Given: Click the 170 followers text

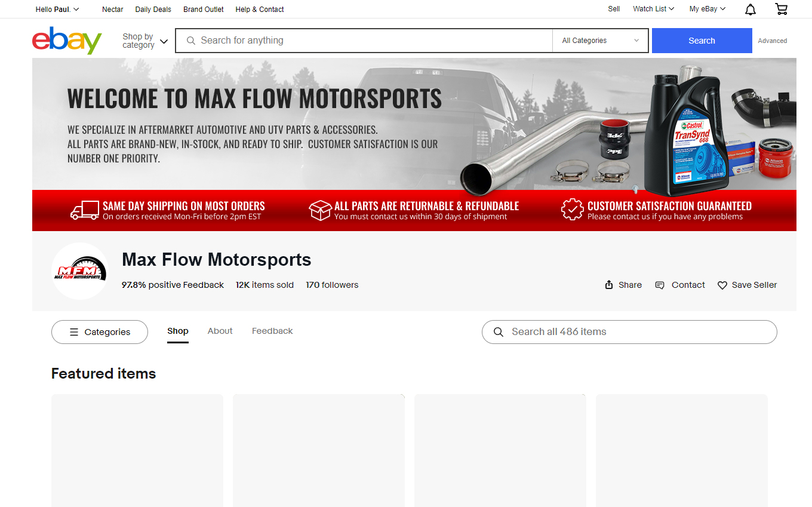Looking at the screenshot, I should point(332,285).
